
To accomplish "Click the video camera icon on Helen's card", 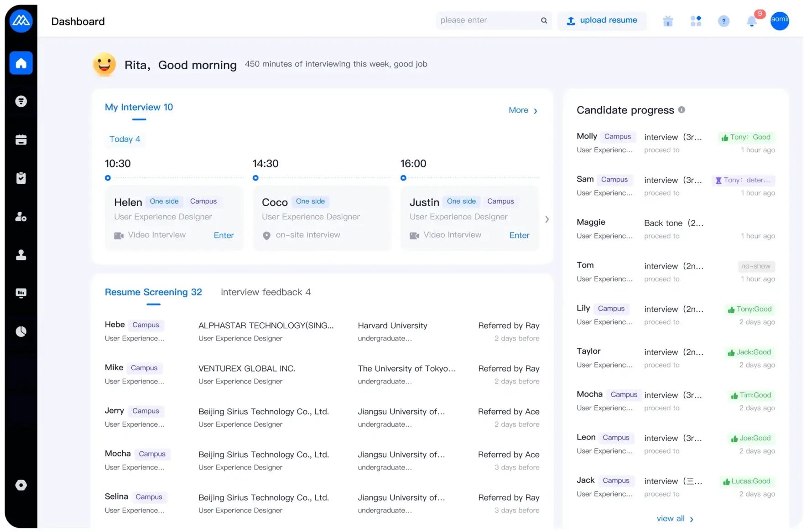I will (x=119, y=235).
